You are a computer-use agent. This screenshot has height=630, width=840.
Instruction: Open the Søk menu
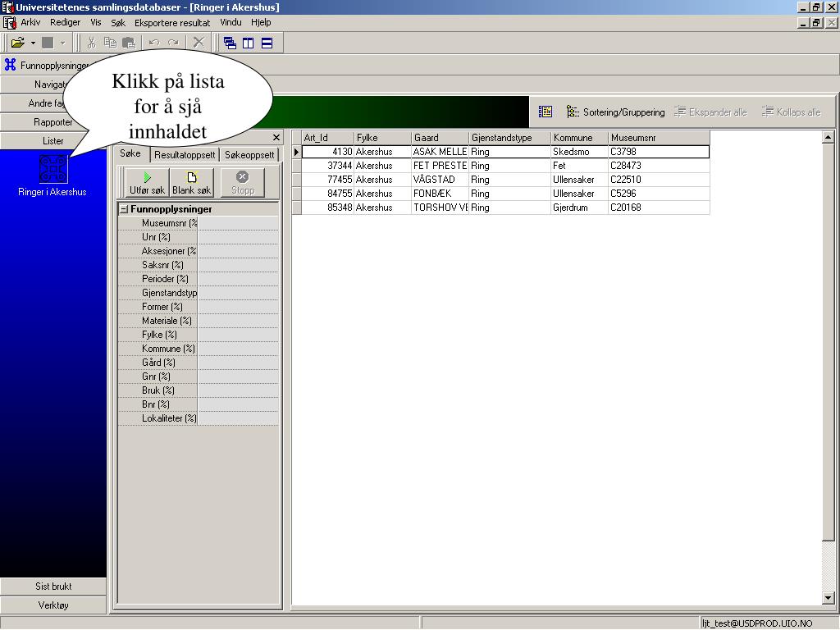(118, 22)
